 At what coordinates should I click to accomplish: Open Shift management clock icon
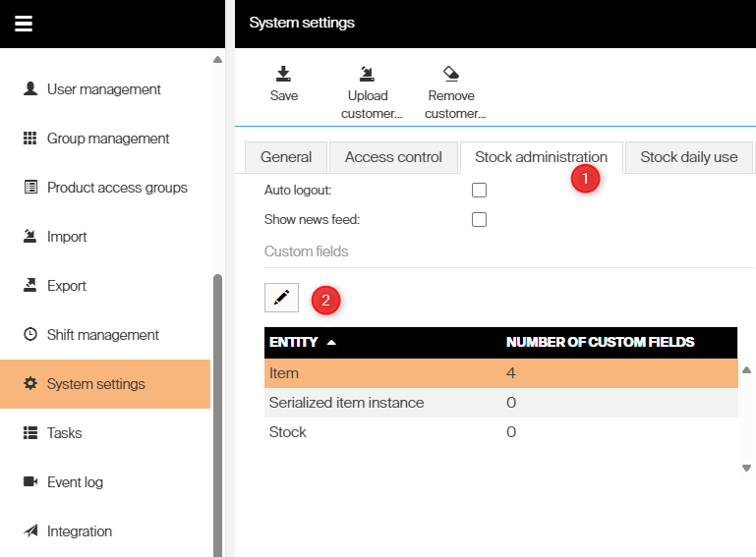[x=29, y=335]
